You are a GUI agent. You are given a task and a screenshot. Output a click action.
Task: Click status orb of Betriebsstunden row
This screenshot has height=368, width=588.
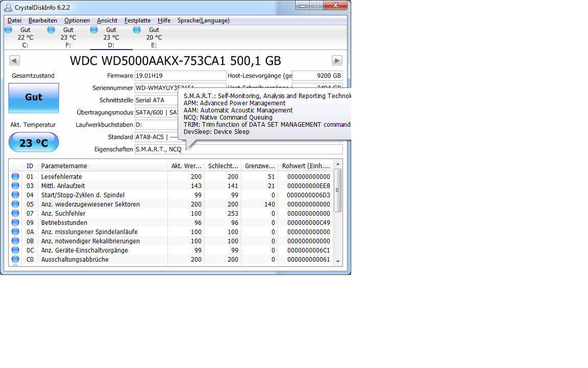point(15,222)
